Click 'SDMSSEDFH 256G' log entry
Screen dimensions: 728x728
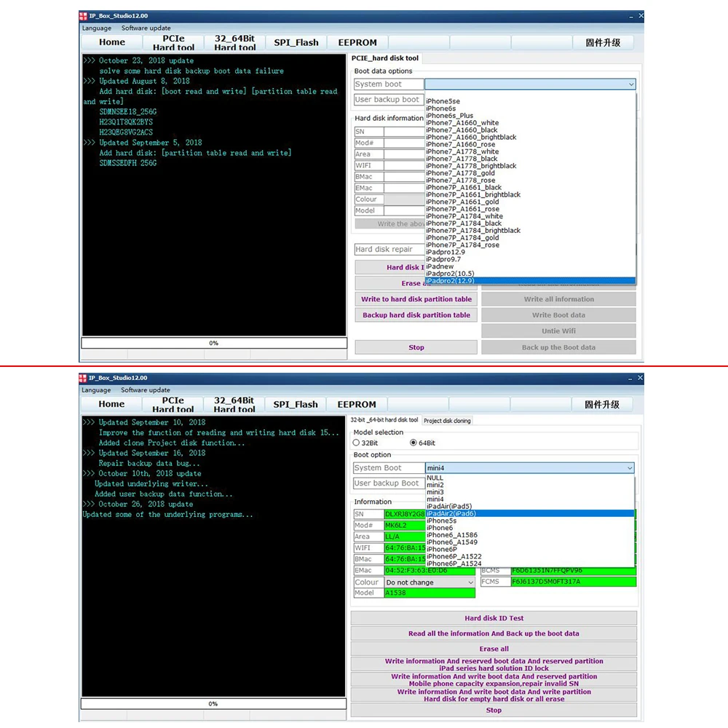[x=128, y=163]
